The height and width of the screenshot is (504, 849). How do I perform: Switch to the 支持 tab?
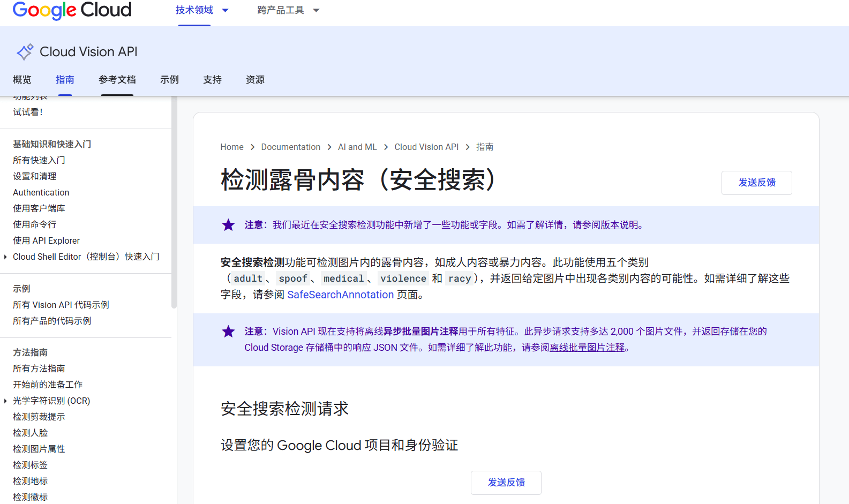212,80
